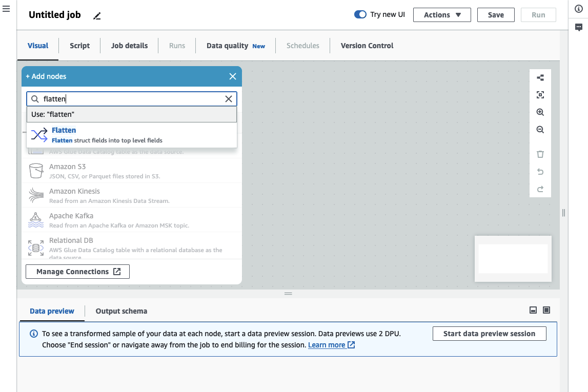This screenshot has height=392, width=588.
Task: Click the trash delete icon
Action: [540, 154]
